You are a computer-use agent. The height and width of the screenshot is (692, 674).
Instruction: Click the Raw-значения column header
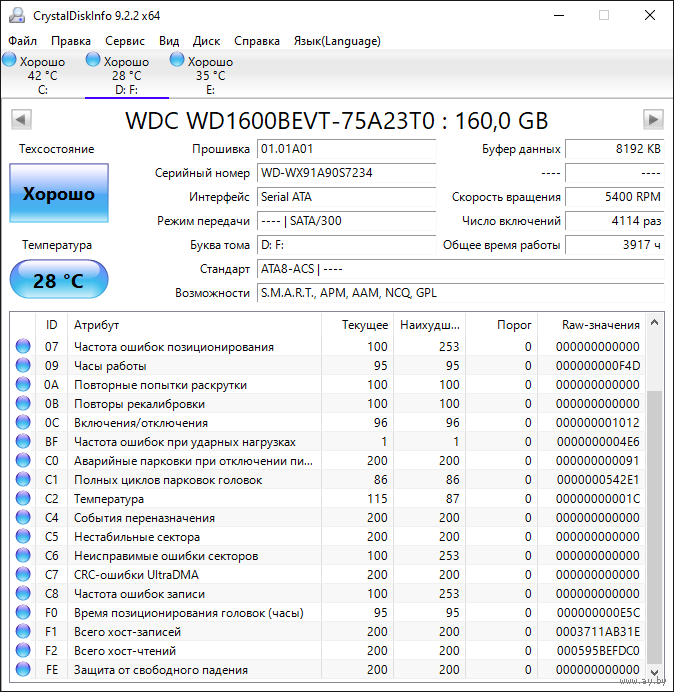(x=591, y=325)
